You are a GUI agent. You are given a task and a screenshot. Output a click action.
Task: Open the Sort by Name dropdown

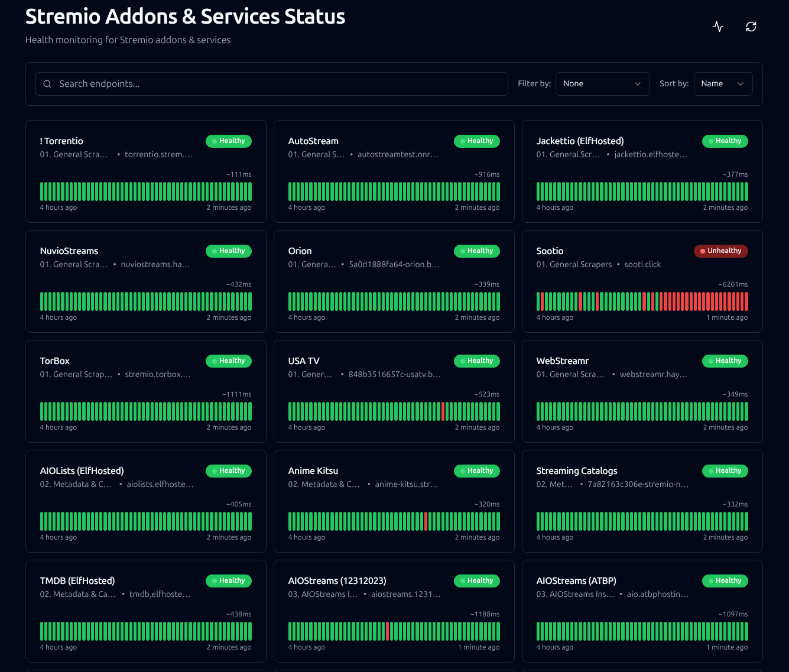pyautogui.click(x=723, y=84)
